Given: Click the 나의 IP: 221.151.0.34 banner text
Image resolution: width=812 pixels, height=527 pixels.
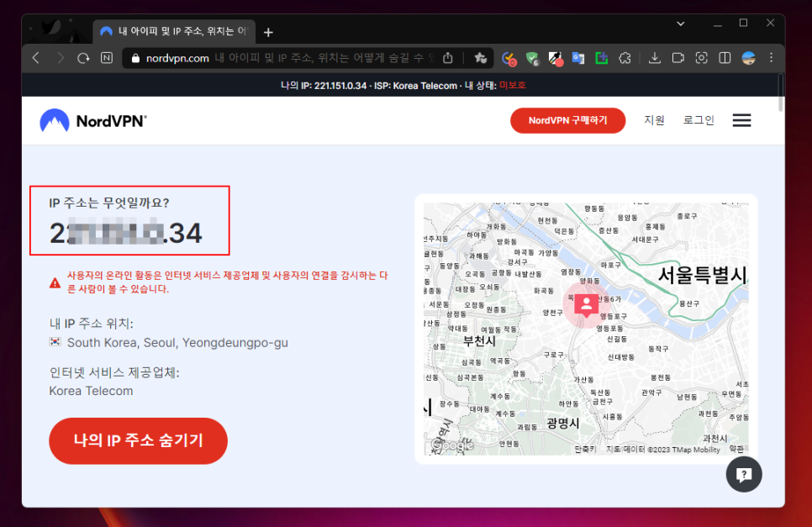Looking at the screenshot, I should coord(324,86).
